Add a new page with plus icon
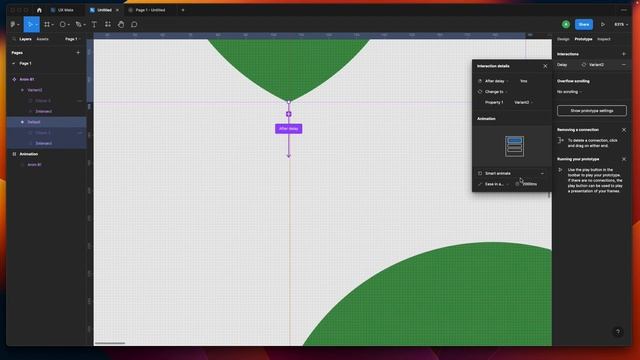640x360 pixels. (x=78, y=53)
